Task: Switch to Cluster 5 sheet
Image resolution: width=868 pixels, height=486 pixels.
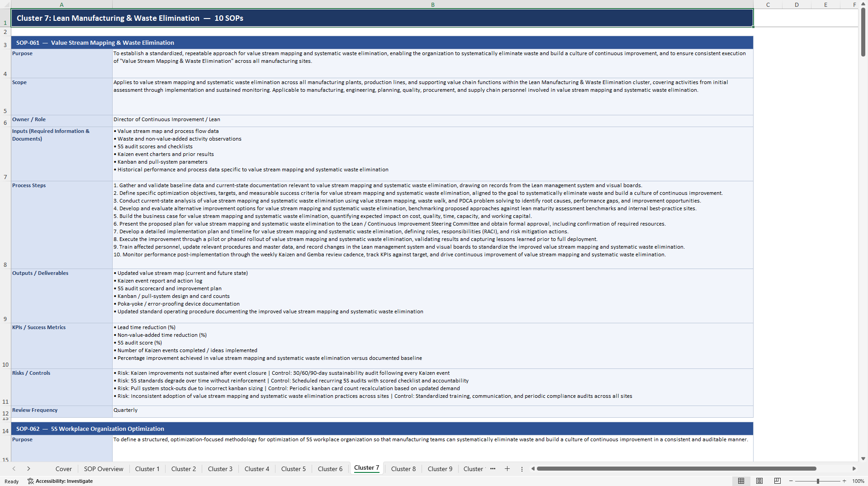Action: click(x=294, y=469)
